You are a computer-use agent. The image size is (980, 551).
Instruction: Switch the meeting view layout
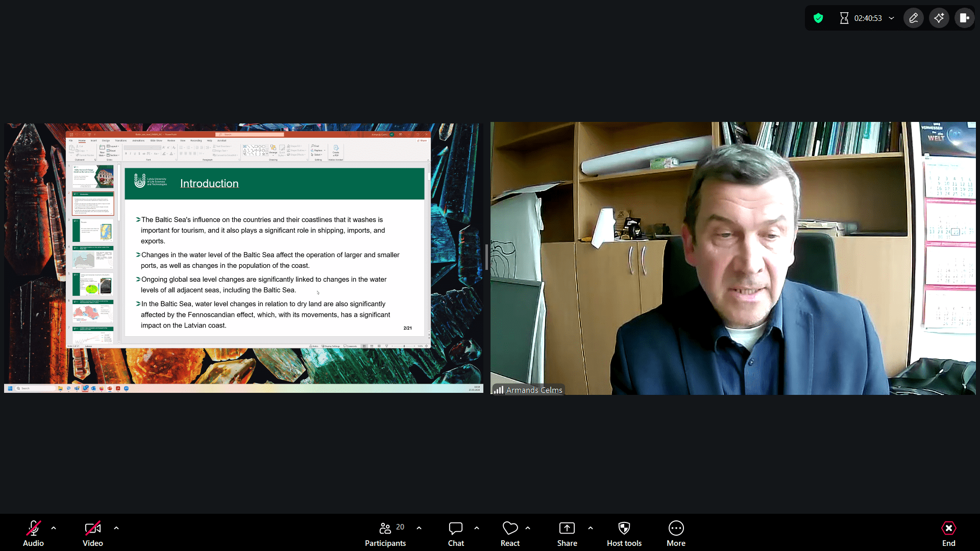point(964,18)
